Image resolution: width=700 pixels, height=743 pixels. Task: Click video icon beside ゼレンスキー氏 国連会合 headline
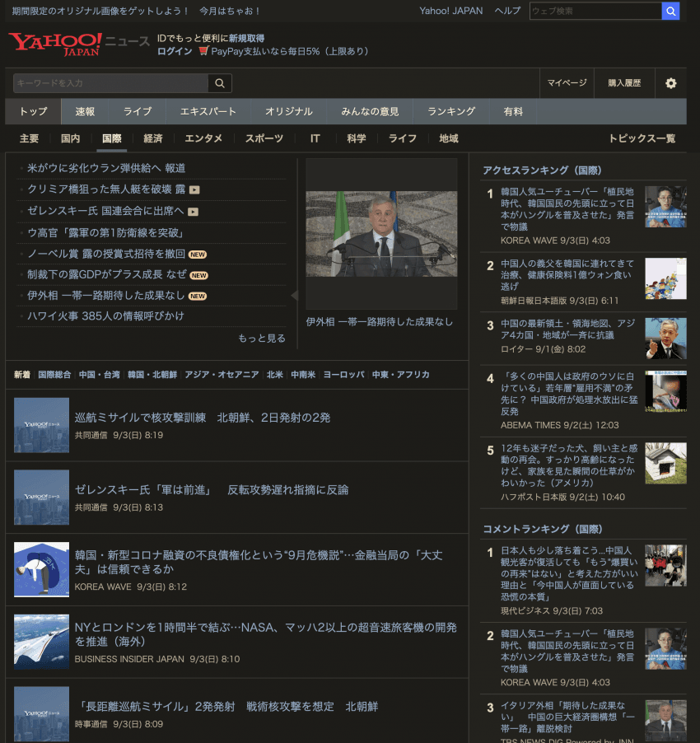pyautogui.click(x=193, y=212)
